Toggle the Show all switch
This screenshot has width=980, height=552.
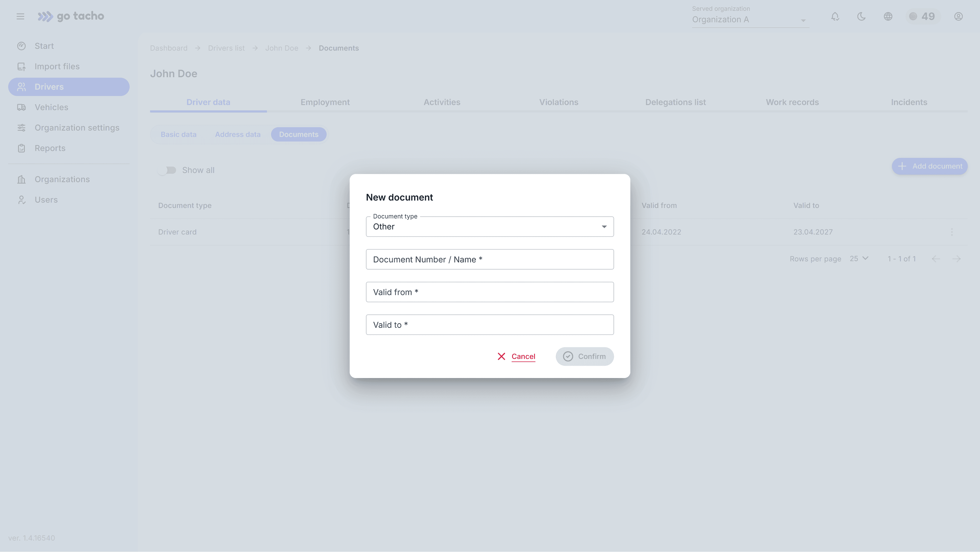pos(167,170)
